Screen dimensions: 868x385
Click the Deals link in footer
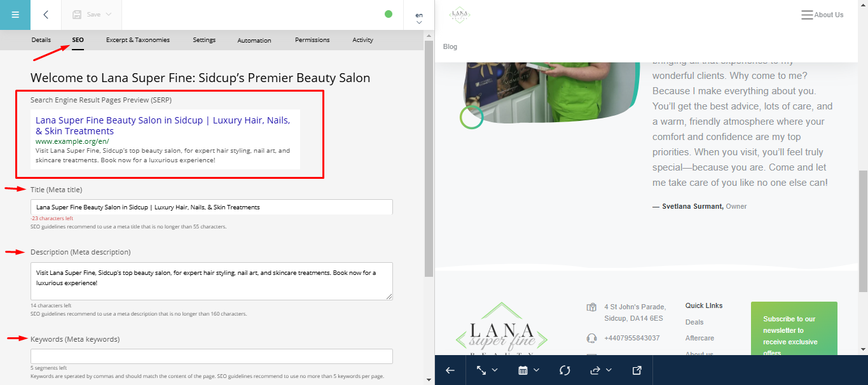coord(694,323)
